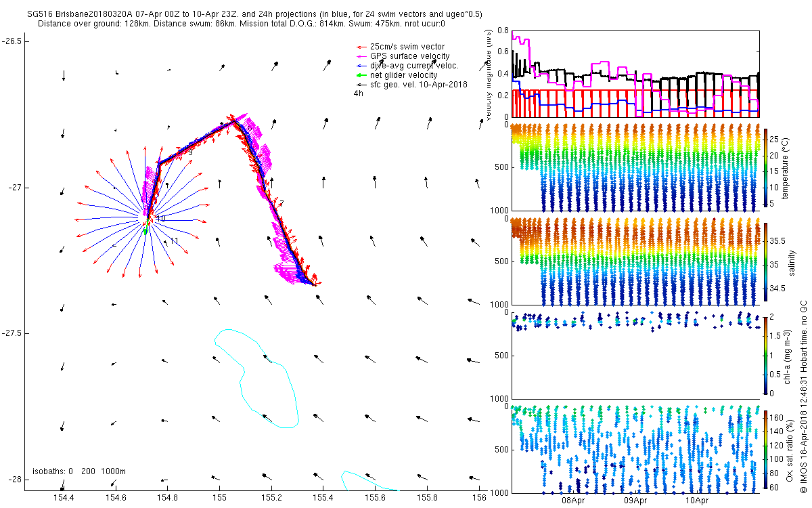Click the '0.6' velocity axis tick
The image size is (812, 508).
tap(502, 51)
